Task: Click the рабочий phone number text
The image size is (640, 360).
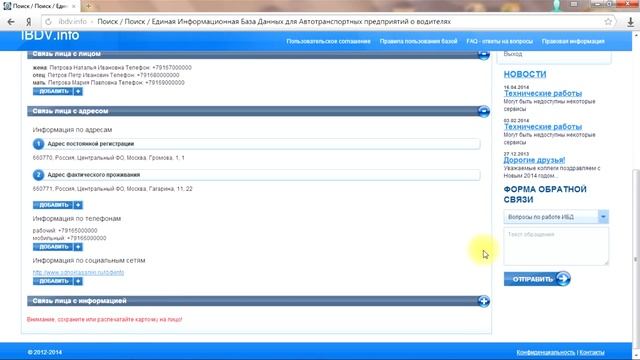Action: click(65, 231)
